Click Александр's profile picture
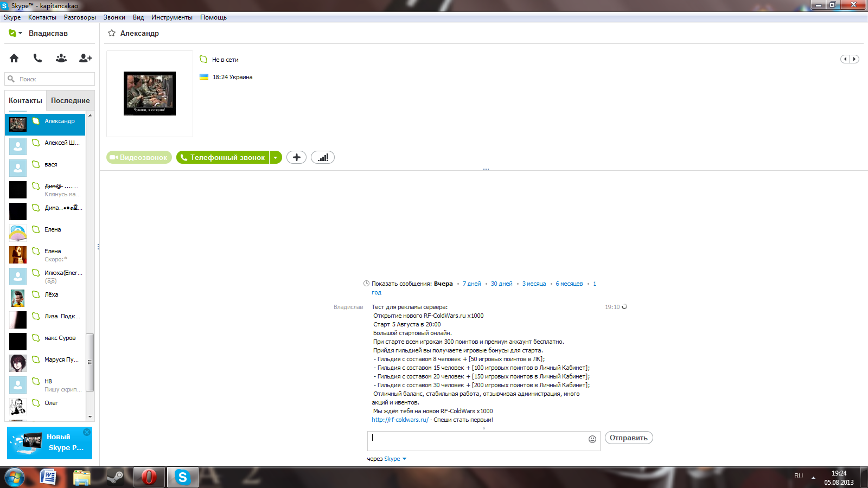Image resolution: width=868 pixels, height=488 pixels. (x=150, y=93)
